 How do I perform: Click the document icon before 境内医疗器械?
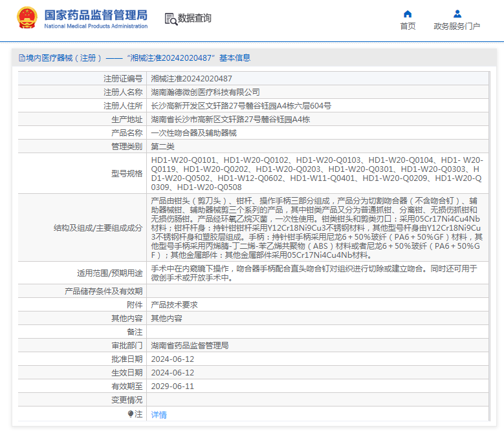[x=21, y=58]
